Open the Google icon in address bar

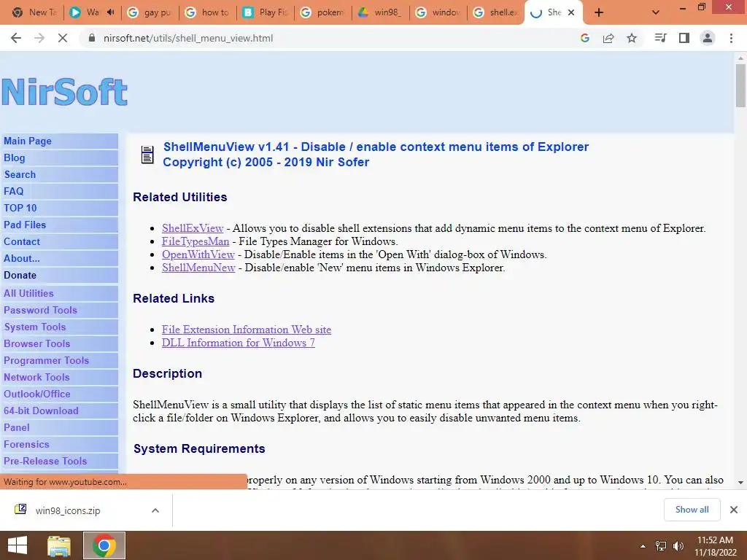[585, 38]
